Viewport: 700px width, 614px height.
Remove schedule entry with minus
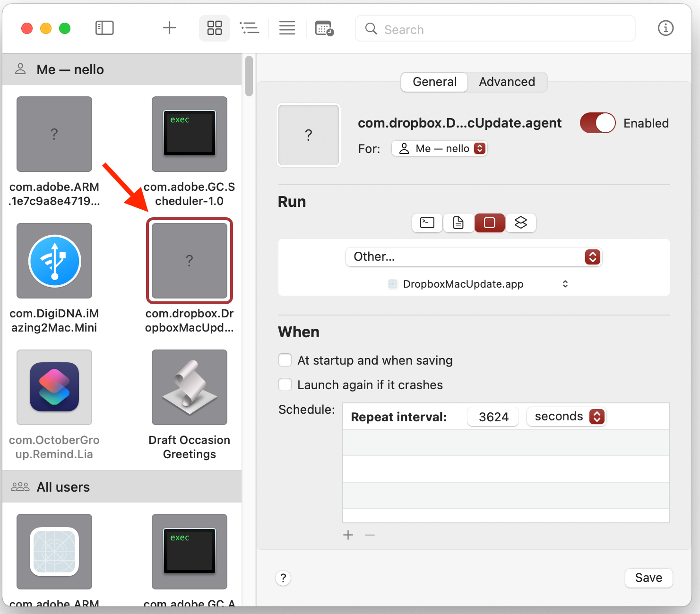370,535
